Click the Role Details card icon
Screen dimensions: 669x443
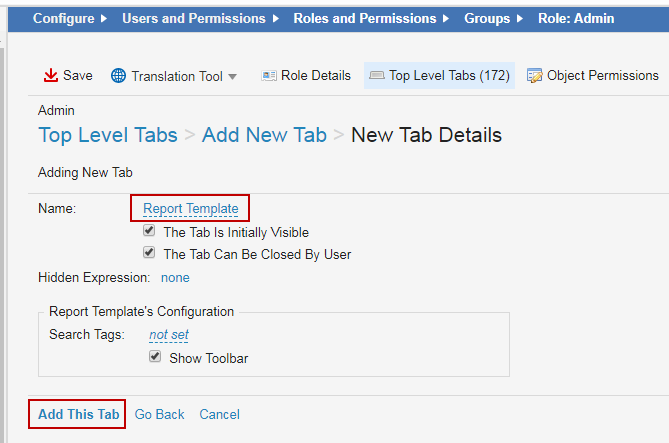coord(268,76)
